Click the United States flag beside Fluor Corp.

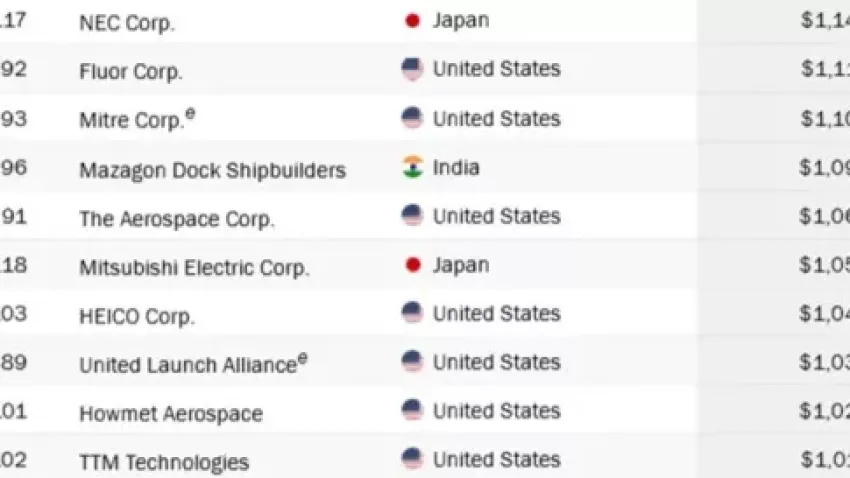(x=412, y=69)
